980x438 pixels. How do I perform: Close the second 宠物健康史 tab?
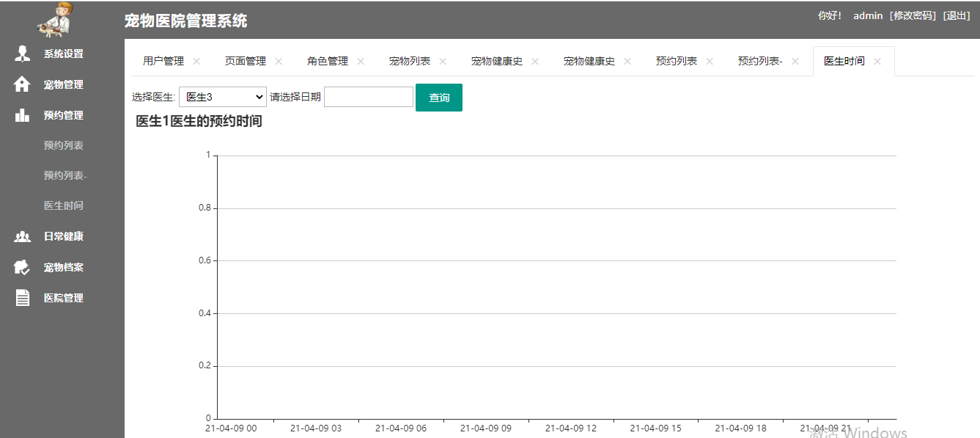point(627,62)
